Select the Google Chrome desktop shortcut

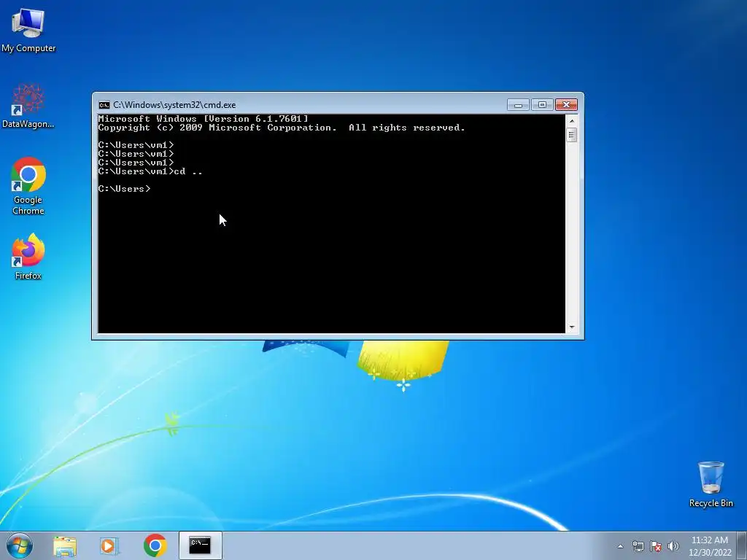[x=28, y=186]
